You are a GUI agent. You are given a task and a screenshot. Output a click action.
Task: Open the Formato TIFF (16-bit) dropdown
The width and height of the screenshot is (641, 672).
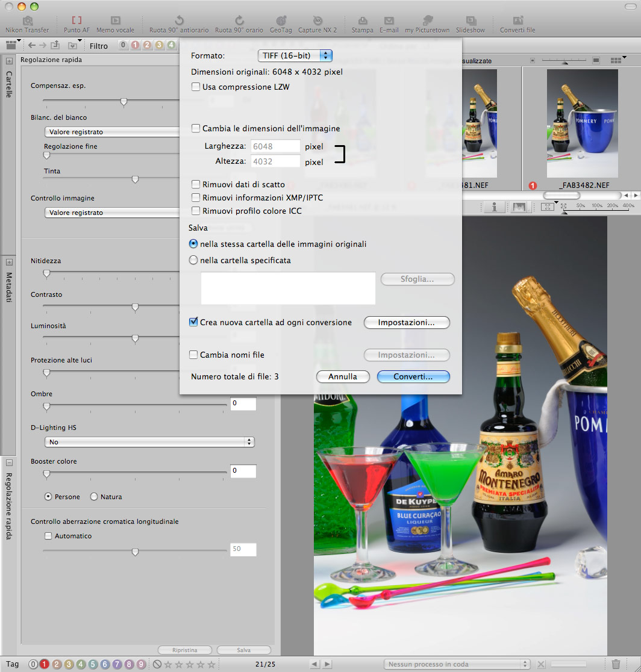click(295, 56)
